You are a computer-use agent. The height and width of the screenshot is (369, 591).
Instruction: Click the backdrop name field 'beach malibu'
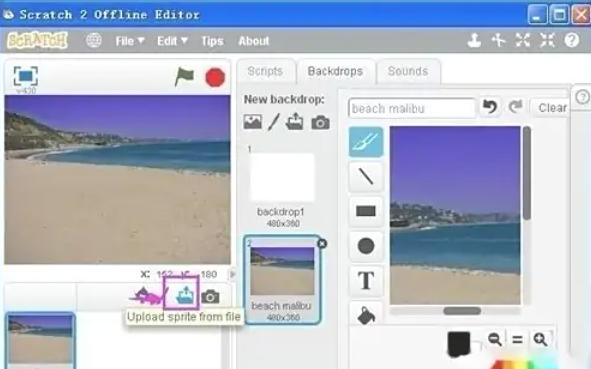click(412, 109)
